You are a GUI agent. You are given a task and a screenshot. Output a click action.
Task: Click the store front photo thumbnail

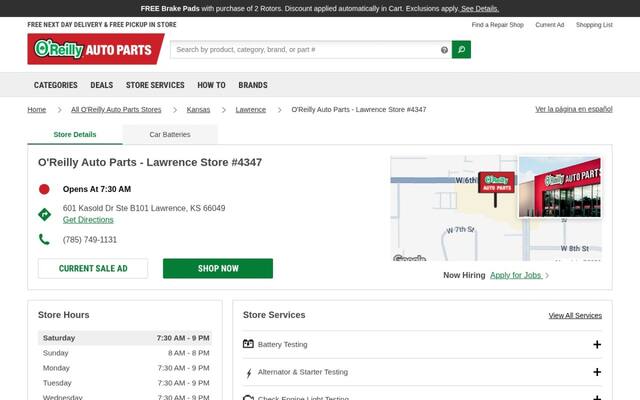(x=560, y=187)
